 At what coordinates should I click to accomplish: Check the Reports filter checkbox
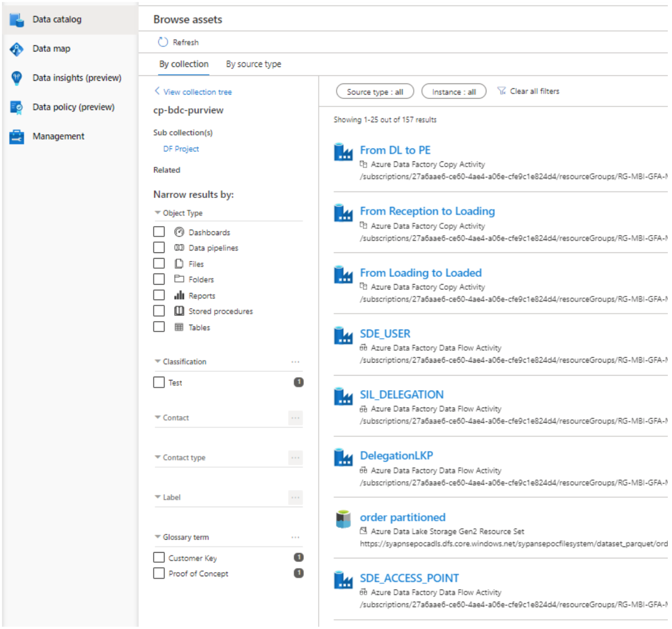[x=159, y=295]
